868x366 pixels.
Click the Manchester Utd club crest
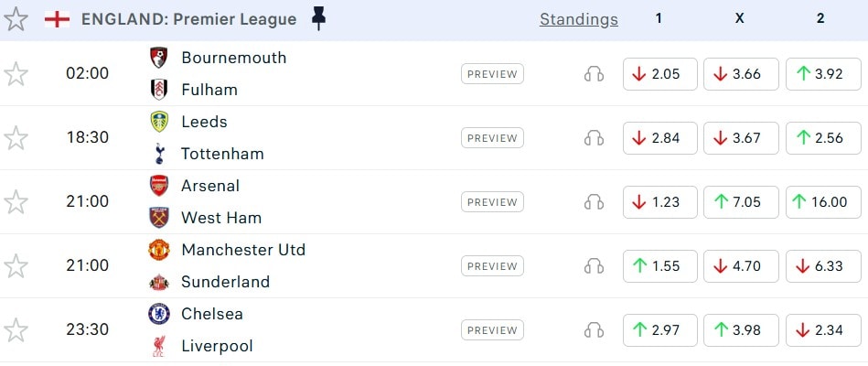coord(159,250)
